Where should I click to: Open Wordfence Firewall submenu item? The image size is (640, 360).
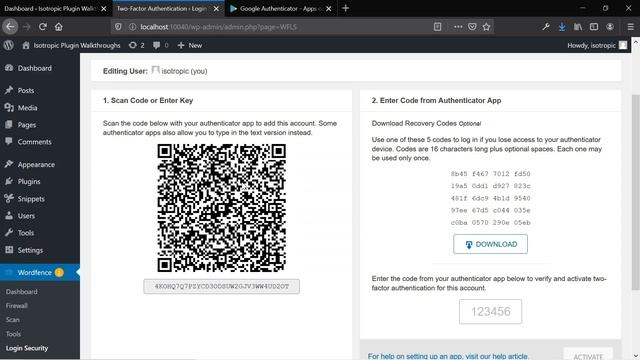pyautogui.click(x=17, y=306)
